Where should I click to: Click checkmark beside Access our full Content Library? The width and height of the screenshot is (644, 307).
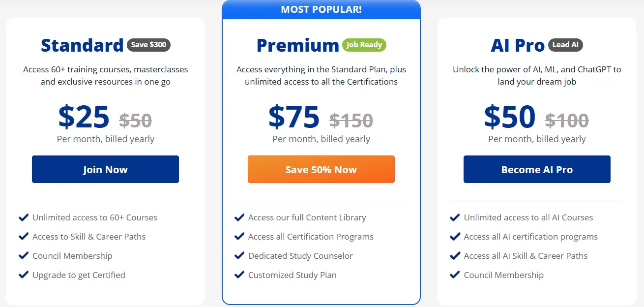pos(239,217)
